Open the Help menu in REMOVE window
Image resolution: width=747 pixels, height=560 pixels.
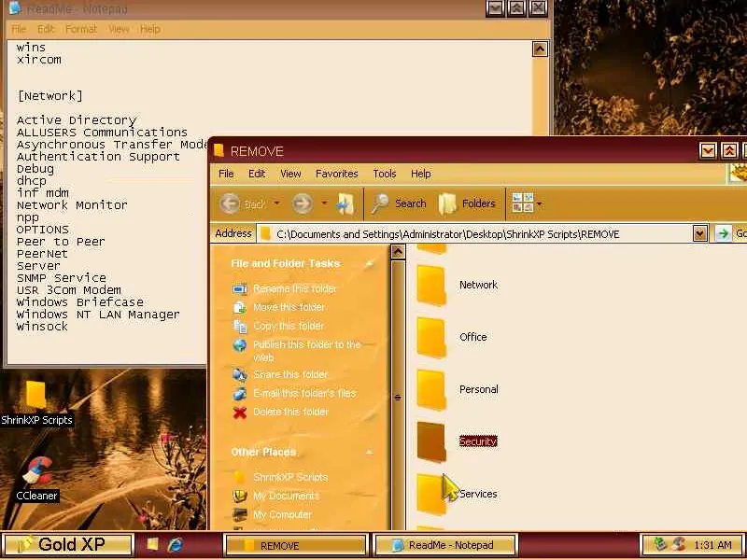pyautogui.click(x=421, y=174)
